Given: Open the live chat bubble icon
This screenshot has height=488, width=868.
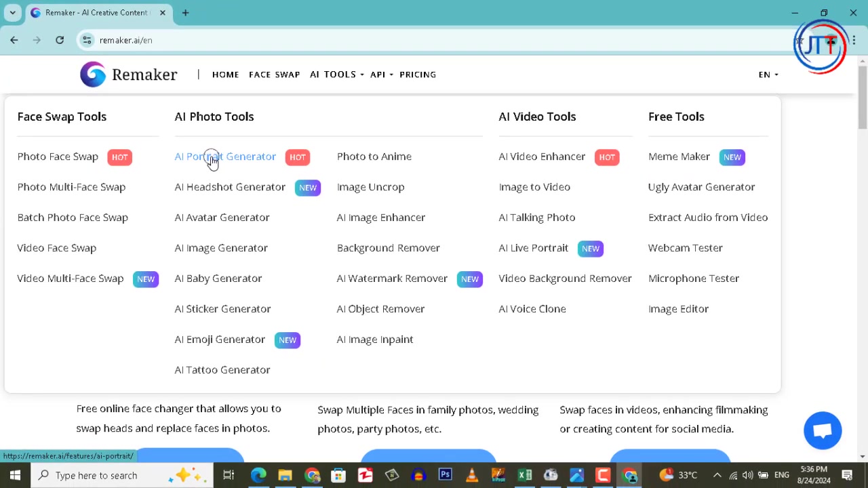Looking at the screenshot, I should (x=823, y=430).
